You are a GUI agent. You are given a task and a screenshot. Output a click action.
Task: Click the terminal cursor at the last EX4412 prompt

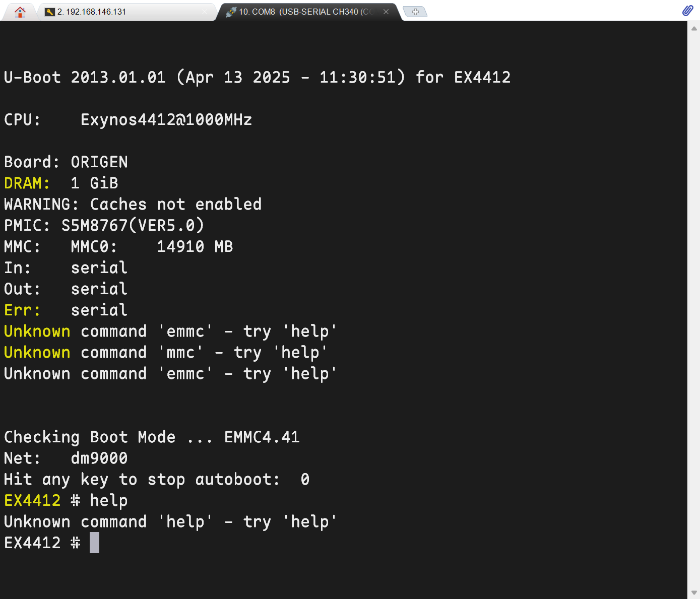[x=94, y=543]
